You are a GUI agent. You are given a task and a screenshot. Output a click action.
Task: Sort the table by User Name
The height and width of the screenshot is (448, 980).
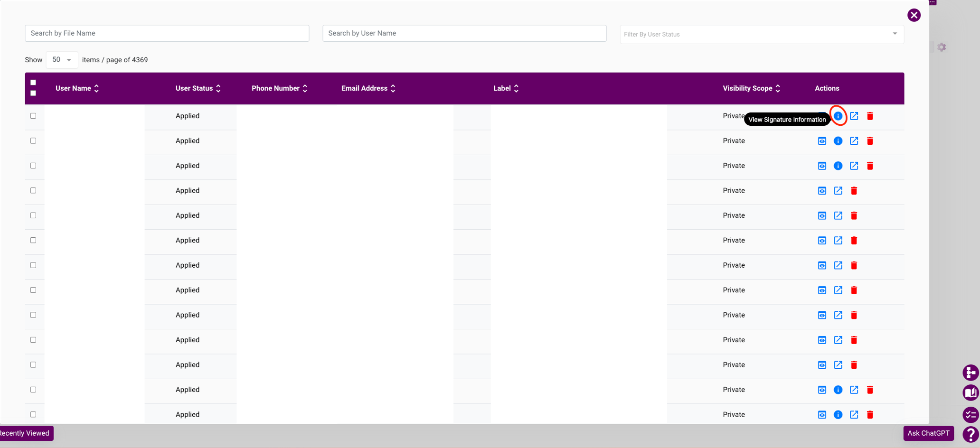[76, 88]
